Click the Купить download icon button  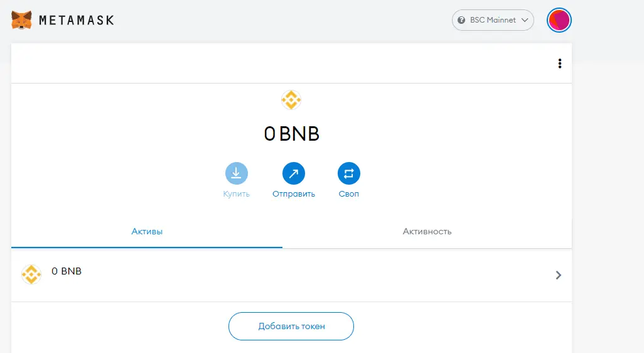pos(236,173)
